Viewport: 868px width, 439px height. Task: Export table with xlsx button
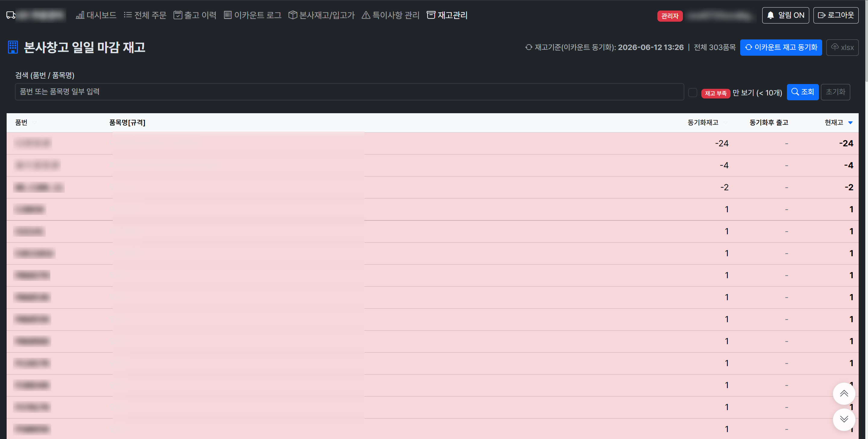[842, 48]
